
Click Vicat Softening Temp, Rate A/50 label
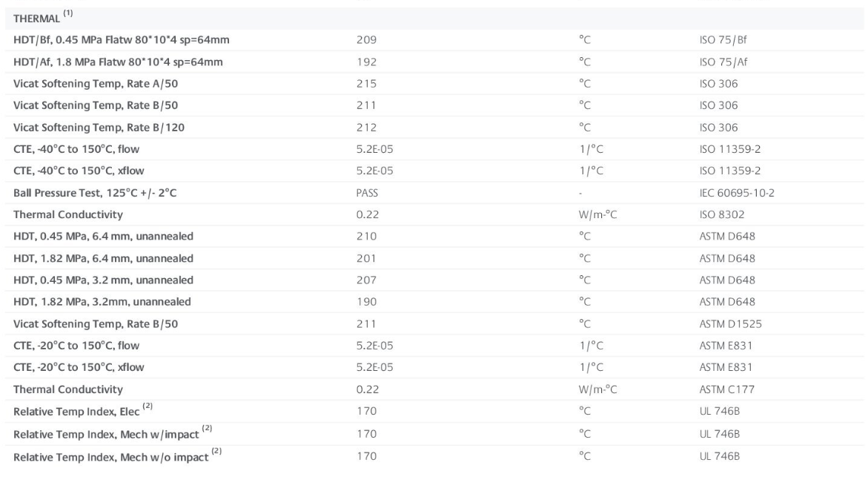pos(96,84)
